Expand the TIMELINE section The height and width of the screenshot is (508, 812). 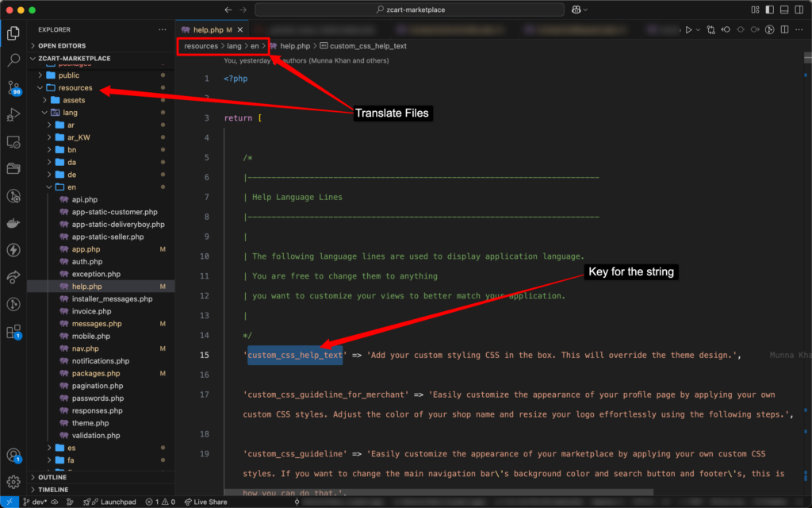coord(53,490)
